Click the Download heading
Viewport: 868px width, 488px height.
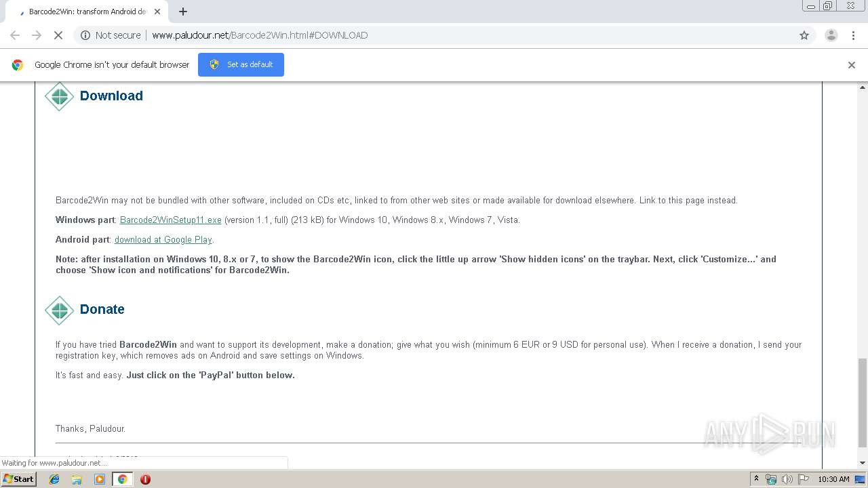(x=111, y=96)
